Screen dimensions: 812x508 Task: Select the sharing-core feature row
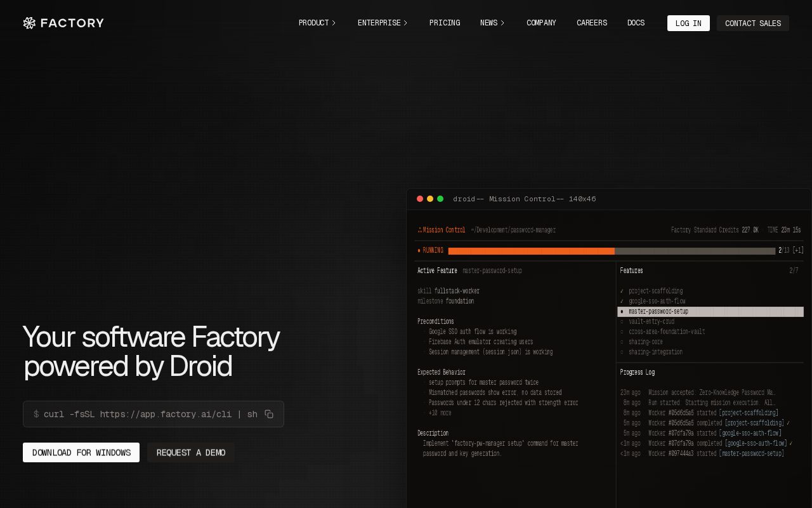(710, 342)
